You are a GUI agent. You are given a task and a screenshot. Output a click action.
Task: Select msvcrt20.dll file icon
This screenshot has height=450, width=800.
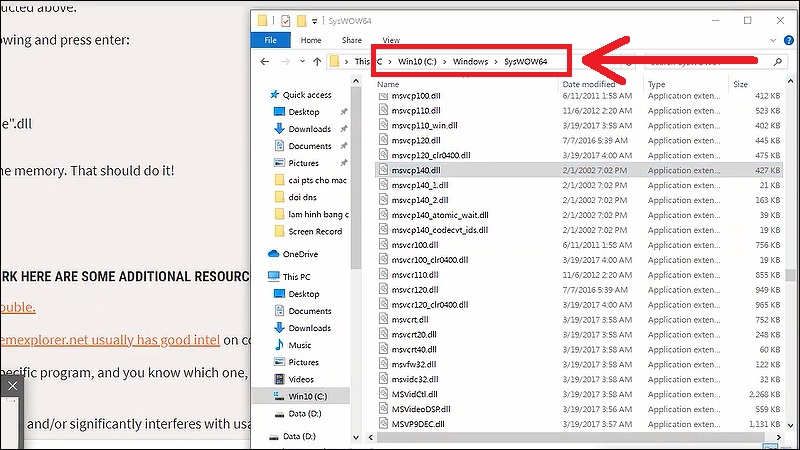click(x=384, y=334)
